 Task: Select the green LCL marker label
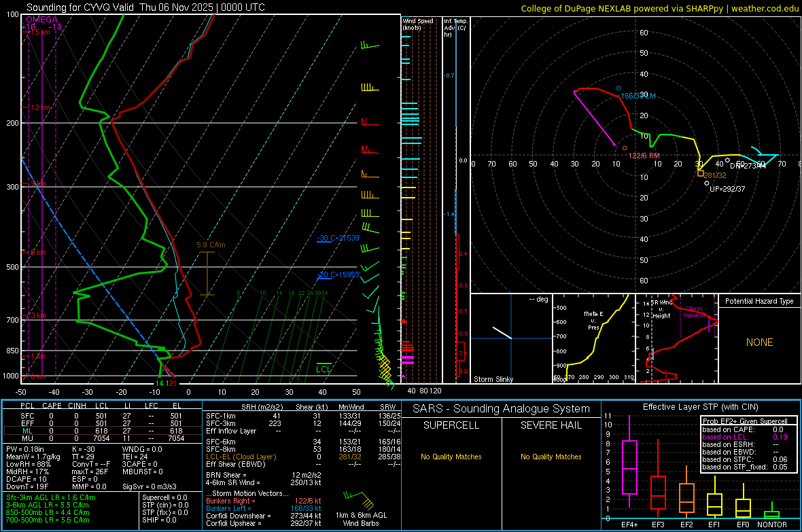[324, 370]
